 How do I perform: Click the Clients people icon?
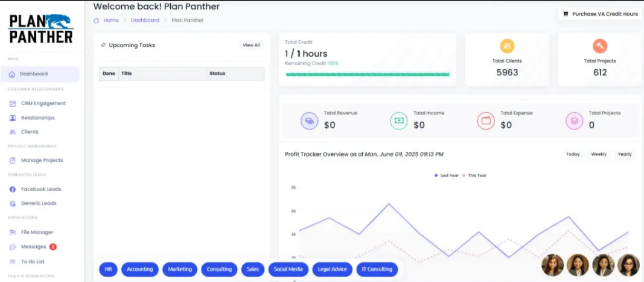click(x=13, y=132)
